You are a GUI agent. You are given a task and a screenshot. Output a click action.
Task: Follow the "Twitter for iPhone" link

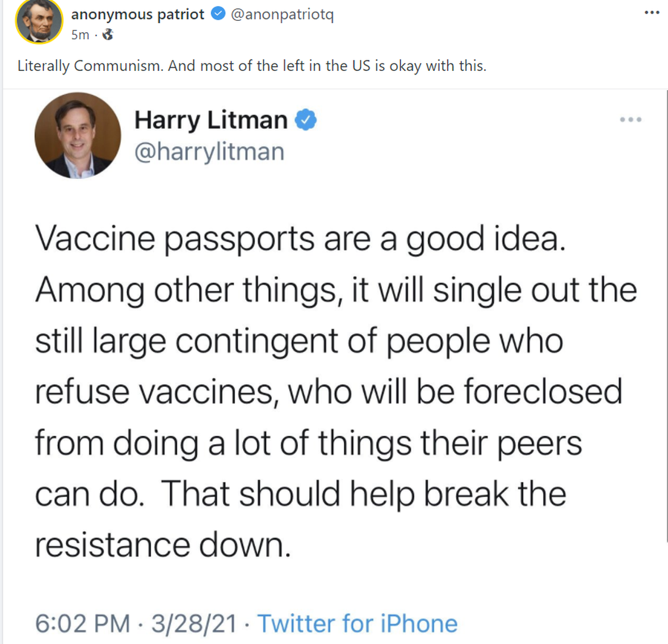[358, 624]
